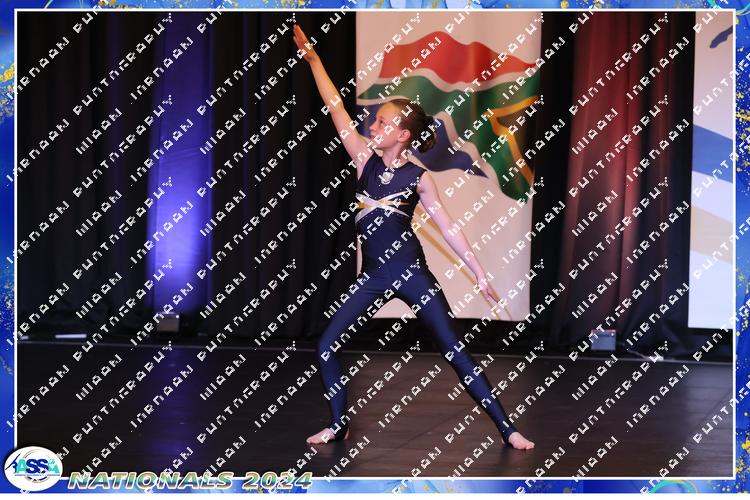Click the NATIONALS word in the caption
The height and width of the screenshot is (500, 750).
[149, 480]
